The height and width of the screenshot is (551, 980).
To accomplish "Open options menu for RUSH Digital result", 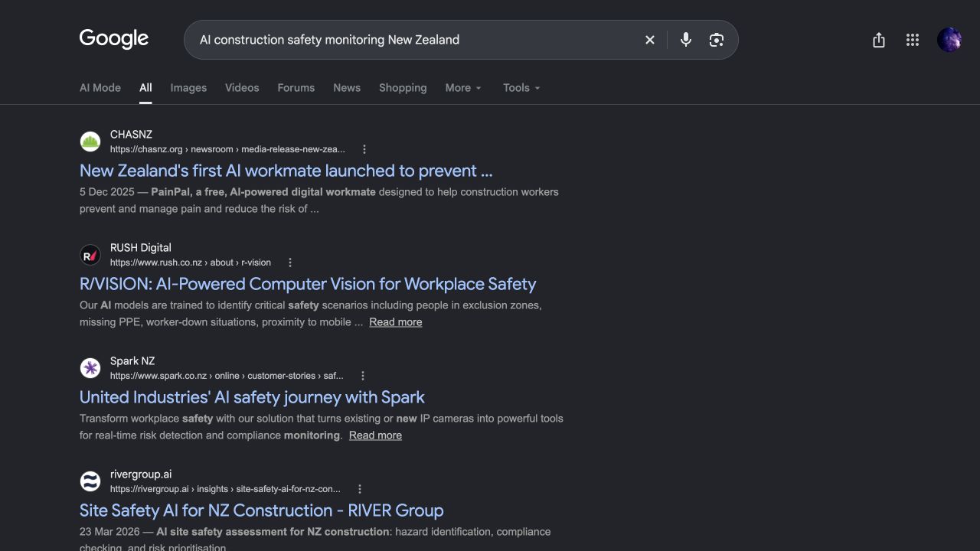I will (290, 262).
